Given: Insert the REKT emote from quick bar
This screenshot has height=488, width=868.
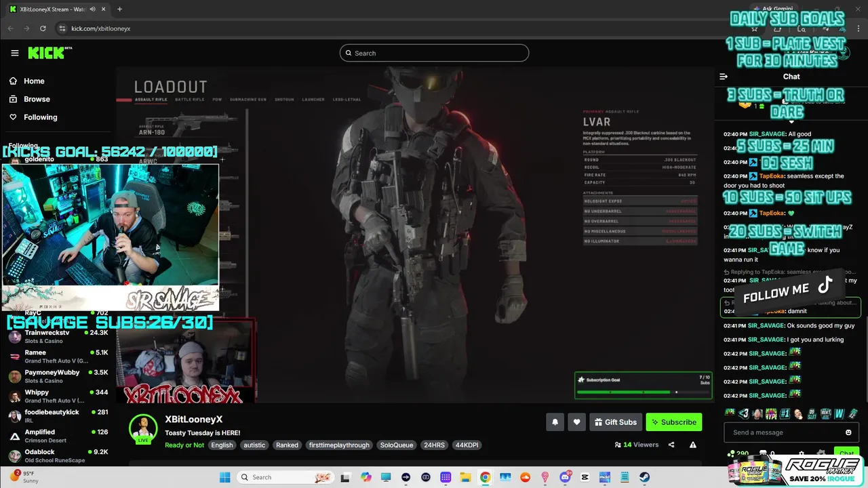Looking at the screenshot, I should click(825, 413).
